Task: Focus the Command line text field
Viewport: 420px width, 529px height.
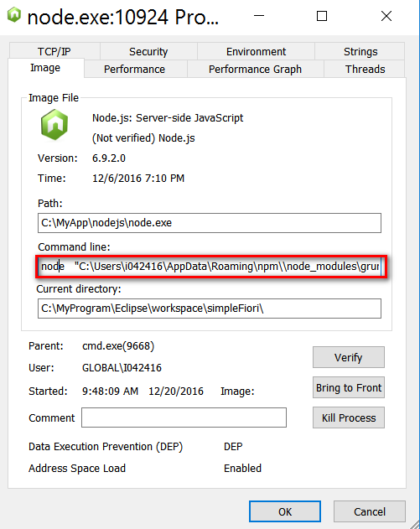Action: [x=211, y=267]
